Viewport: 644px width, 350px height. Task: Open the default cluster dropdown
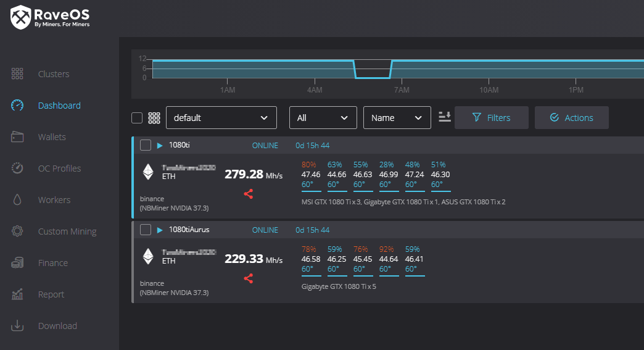pos(221,118)
